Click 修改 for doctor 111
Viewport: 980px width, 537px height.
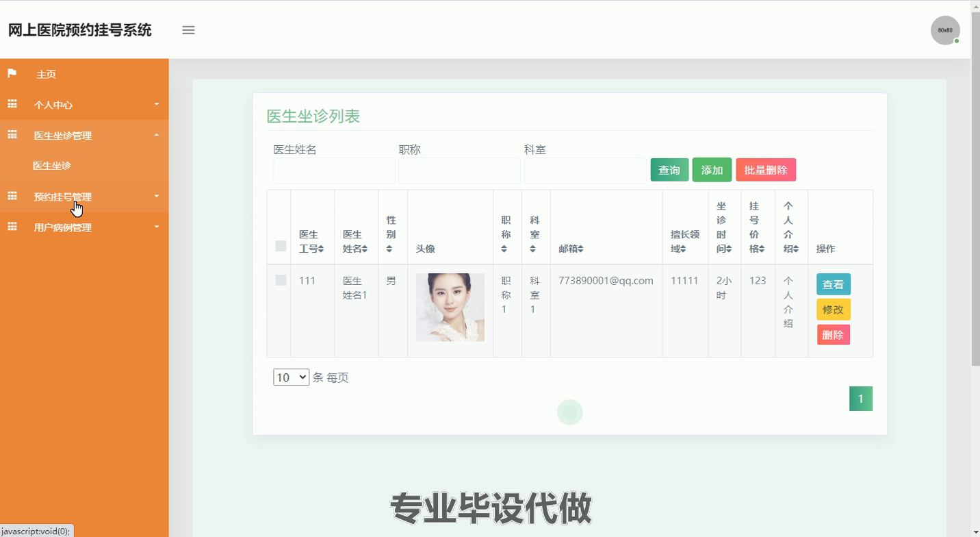[833, 310]
